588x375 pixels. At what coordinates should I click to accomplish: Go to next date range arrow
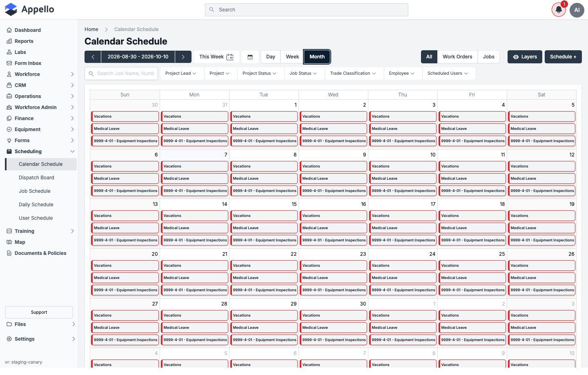coord(183,57)
